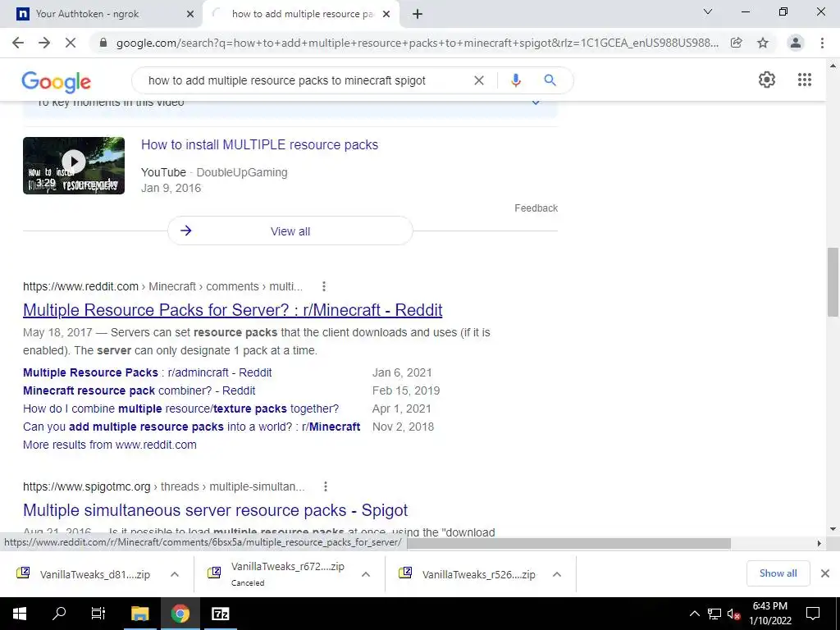Show hidden system tray icons
840x630 pixels.
point(694,614)
